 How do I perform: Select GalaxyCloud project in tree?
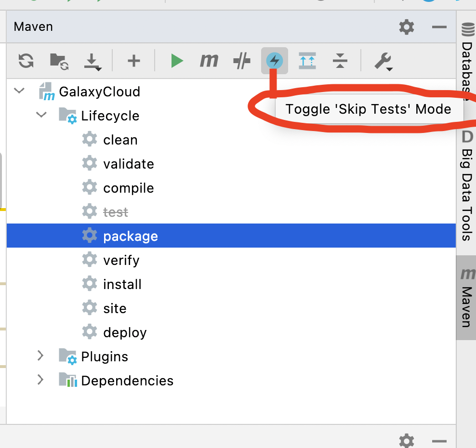coord(99,92)
